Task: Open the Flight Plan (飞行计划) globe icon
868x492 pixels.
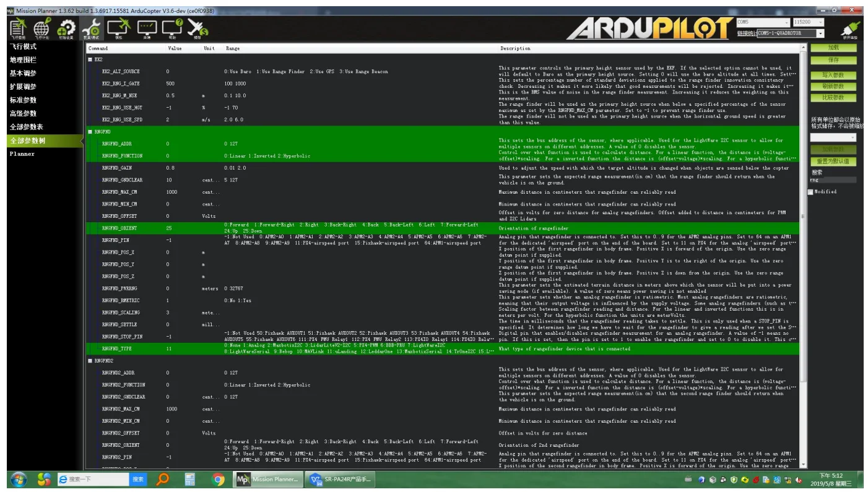Action: (41, 27)
